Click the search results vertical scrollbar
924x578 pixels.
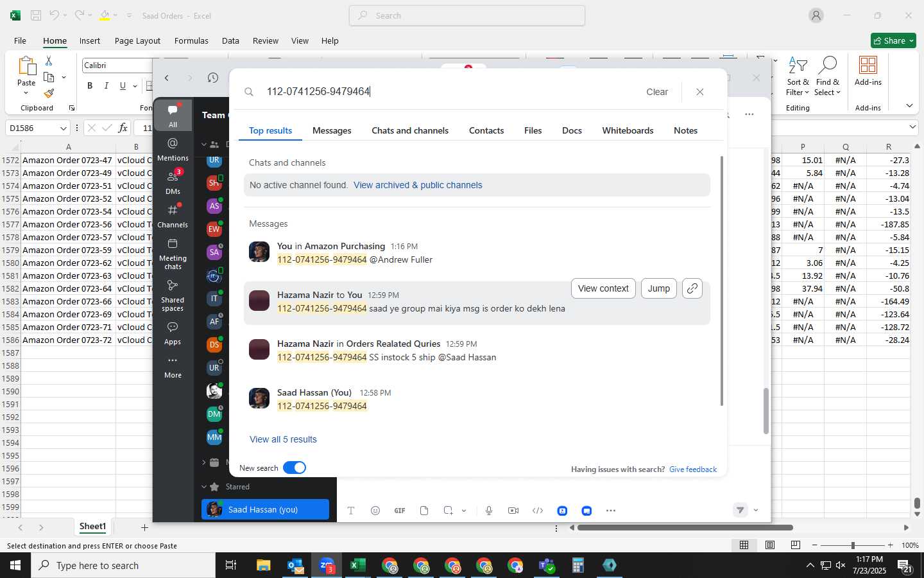pyautogui.click(x=723, y=281)
